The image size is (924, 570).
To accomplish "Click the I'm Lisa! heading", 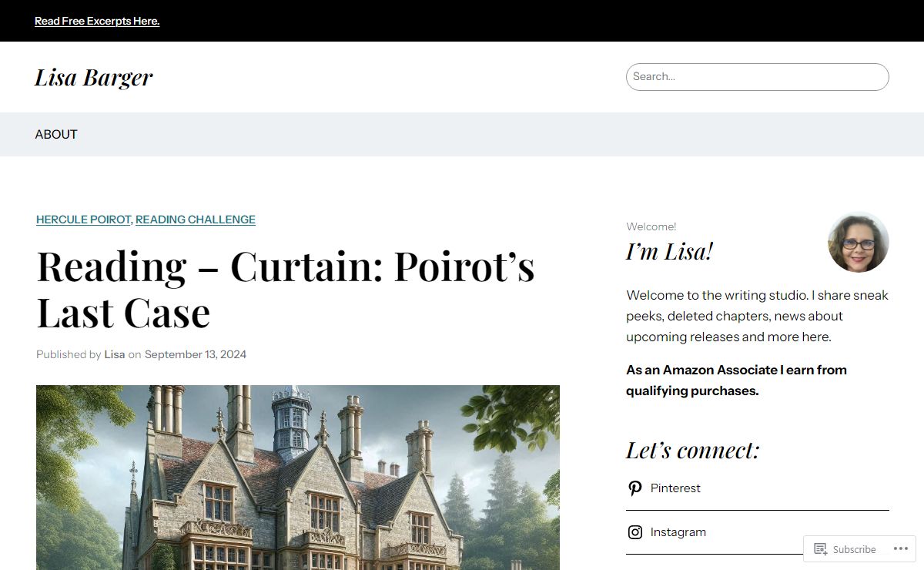I will pyautogui.click(x=670, y=251).
